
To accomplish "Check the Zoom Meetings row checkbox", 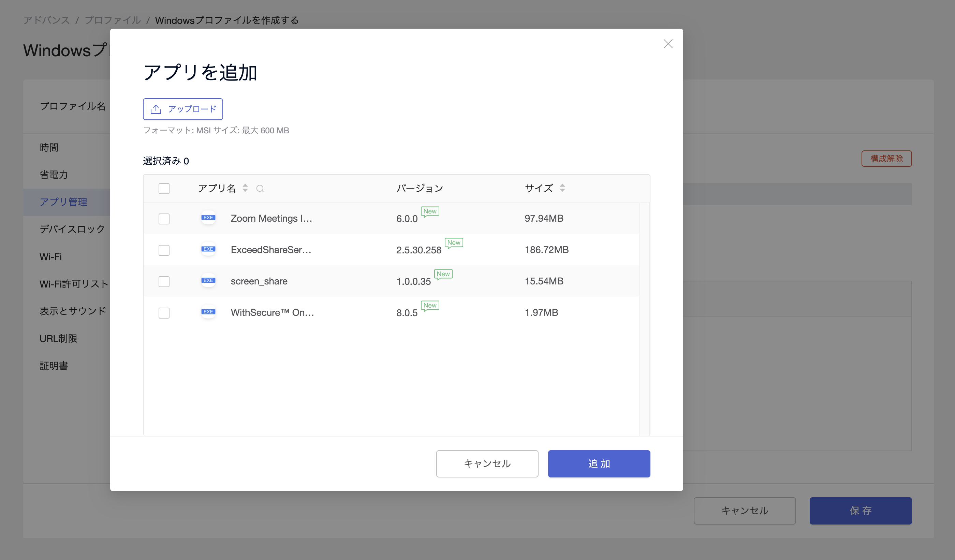I will pos(164,219).
